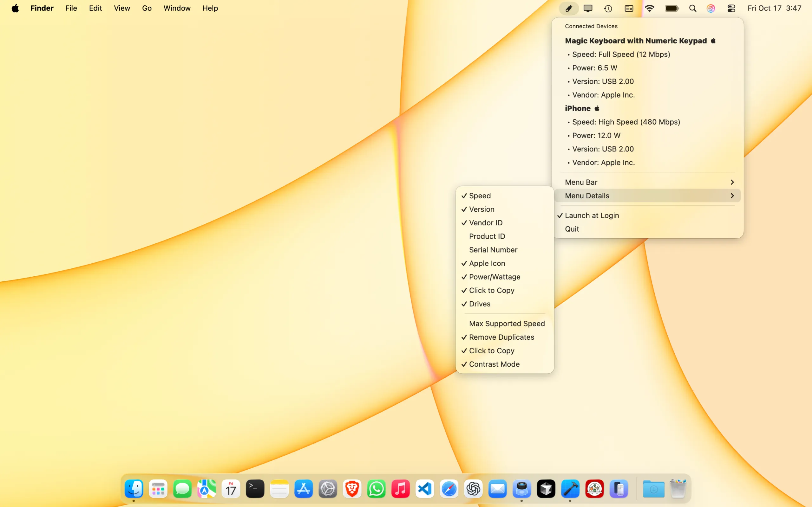Click the Wi-Fi status icon

pos(650,8)
